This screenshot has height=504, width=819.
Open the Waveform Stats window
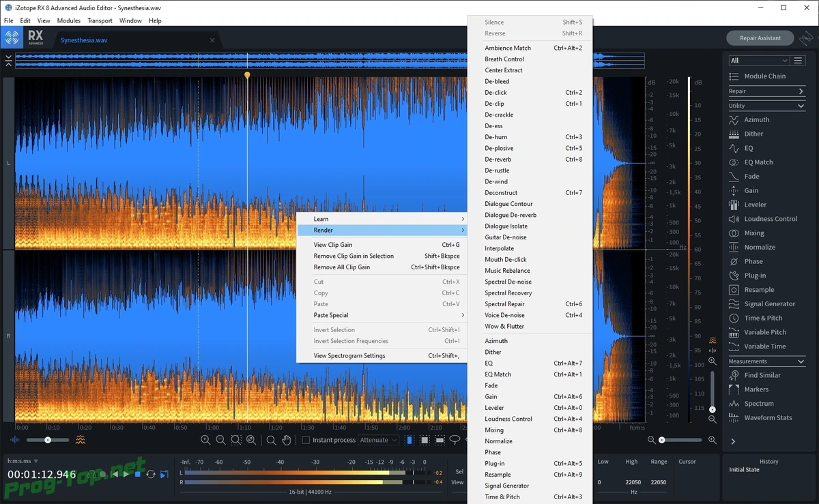[x=768, y=417]
